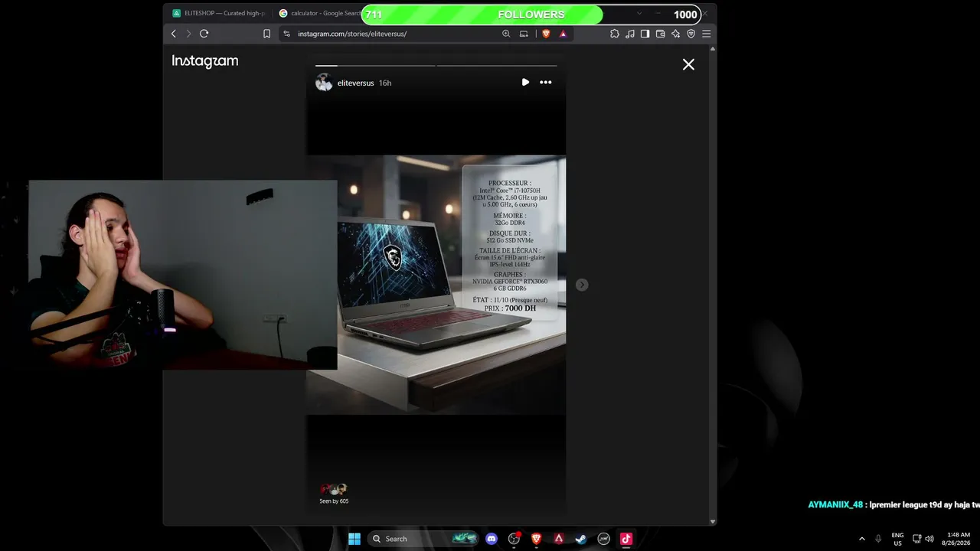
Task: Play the Instagram story
Action: [525, 82]
